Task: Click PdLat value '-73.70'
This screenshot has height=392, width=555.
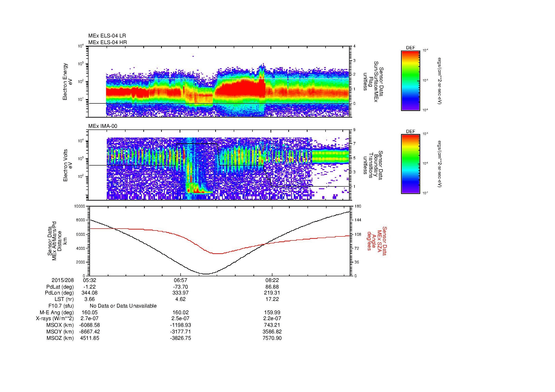Action: [180, 287]
